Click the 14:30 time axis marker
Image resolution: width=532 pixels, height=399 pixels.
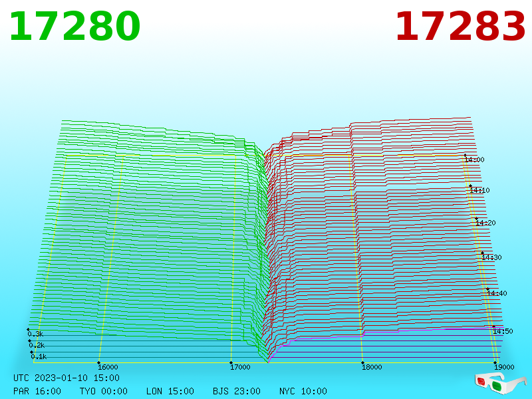coord(491,257)
